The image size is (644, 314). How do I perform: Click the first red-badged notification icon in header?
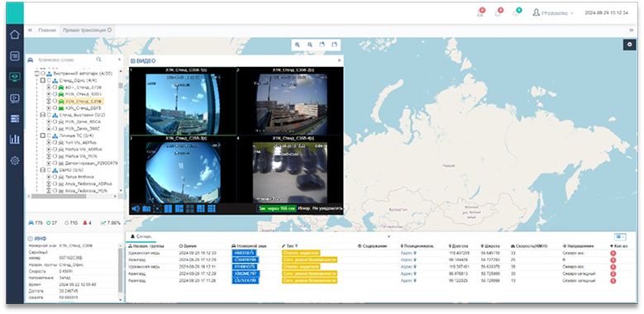point(480,12)
